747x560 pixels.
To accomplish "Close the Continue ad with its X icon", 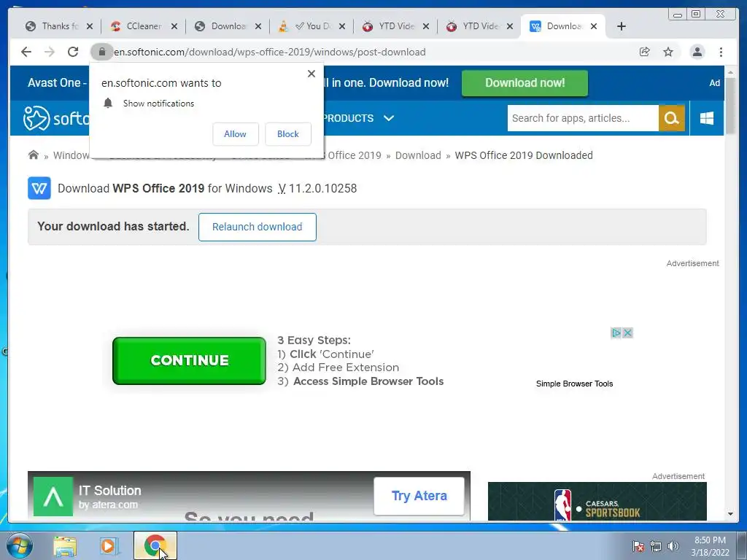I will [627, 332].
